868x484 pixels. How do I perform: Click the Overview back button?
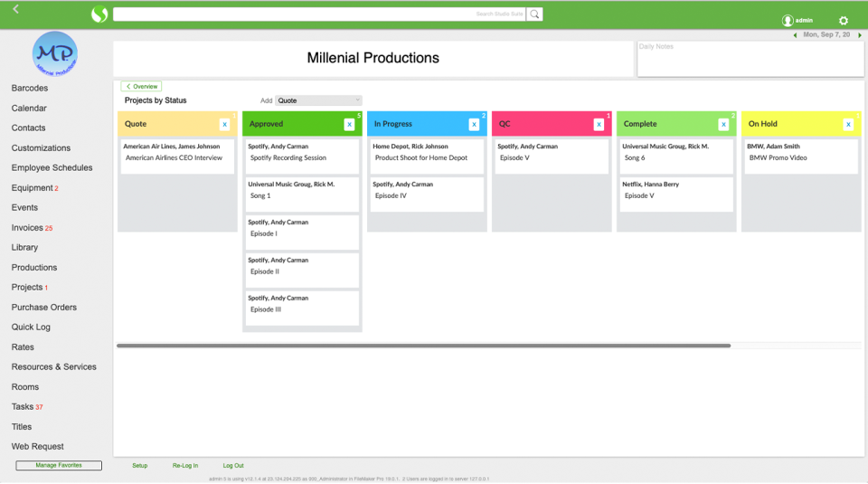click(x=141, y=86)
